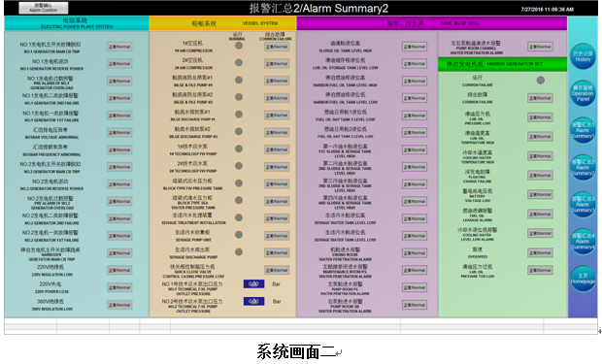Click Sewage Discharge Pump running indicator

coord(239,251)
